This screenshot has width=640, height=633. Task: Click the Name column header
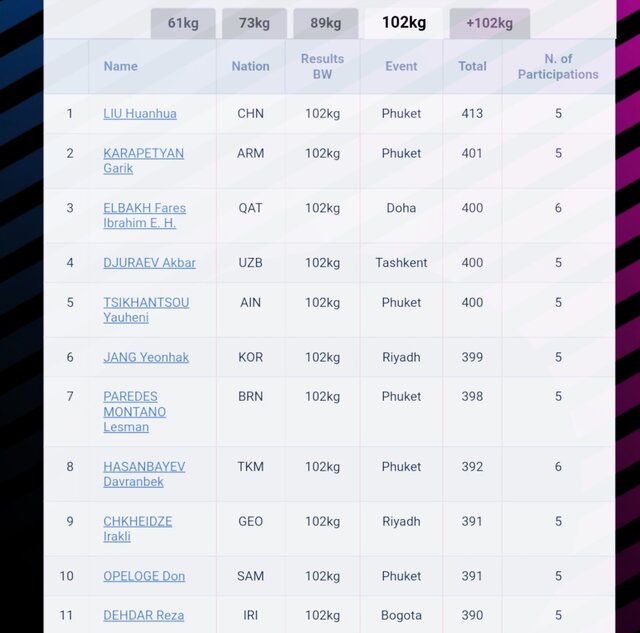[121, 66]
